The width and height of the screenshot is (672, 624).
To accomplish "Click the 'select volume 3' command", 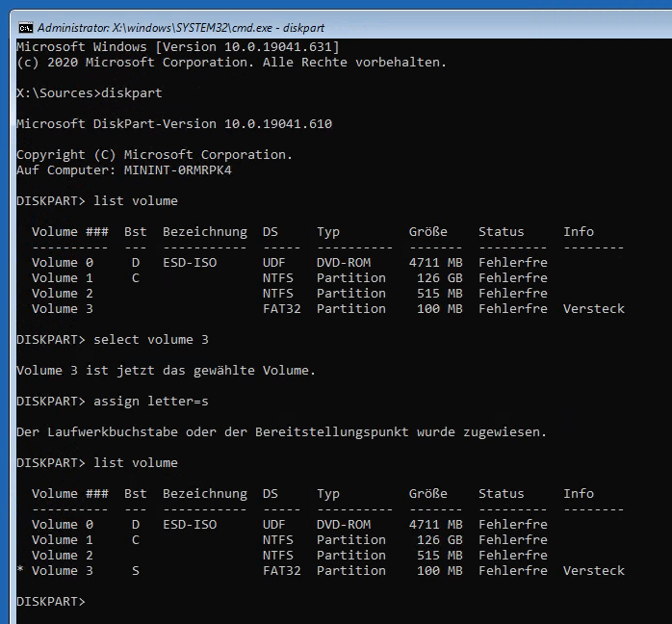I will pos(151,340).
